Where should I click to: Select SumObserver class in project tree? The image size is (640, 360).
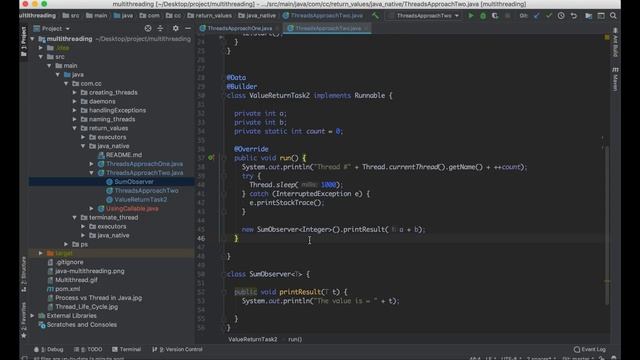[133, 182]
